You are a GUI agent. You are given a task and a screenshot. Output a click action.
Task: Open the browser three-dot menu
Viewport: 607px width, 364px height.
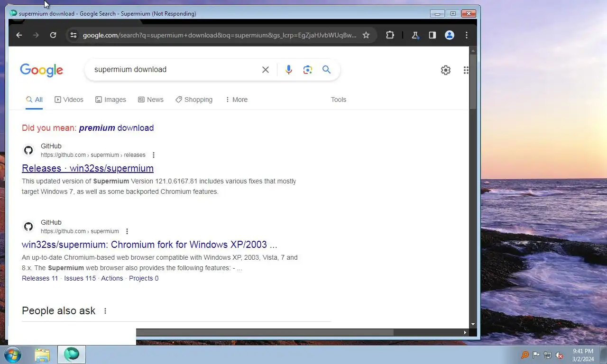[467, 35]
